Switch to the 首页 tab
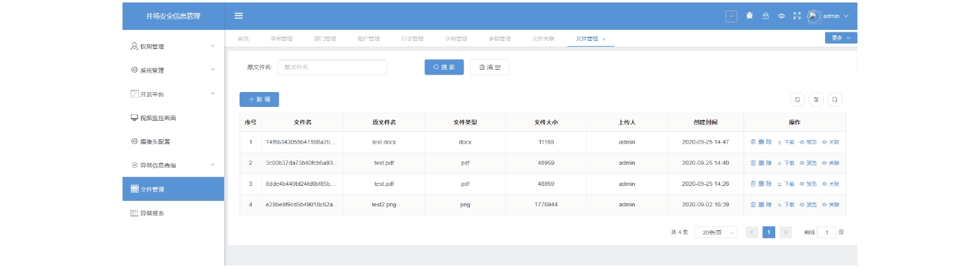The height and width of the screenshot is (268, 980). click(x=243, y=39)
